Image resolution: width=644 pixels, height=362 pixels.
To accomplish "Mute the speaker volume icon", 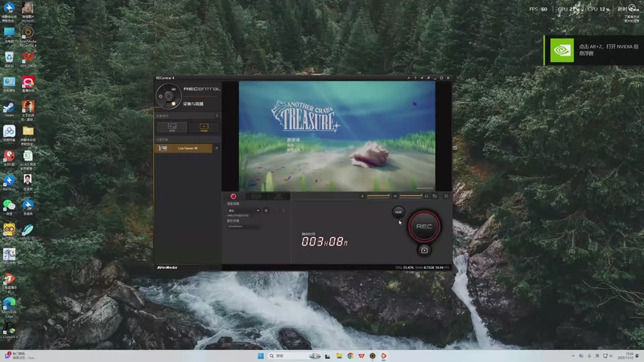I will pyautogui.click(x=395, y=196).
